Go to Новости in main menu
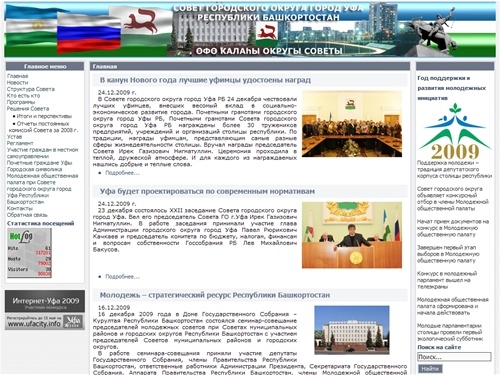The height and width of the screenshot is (375, 500). click(x=17, y=82)
